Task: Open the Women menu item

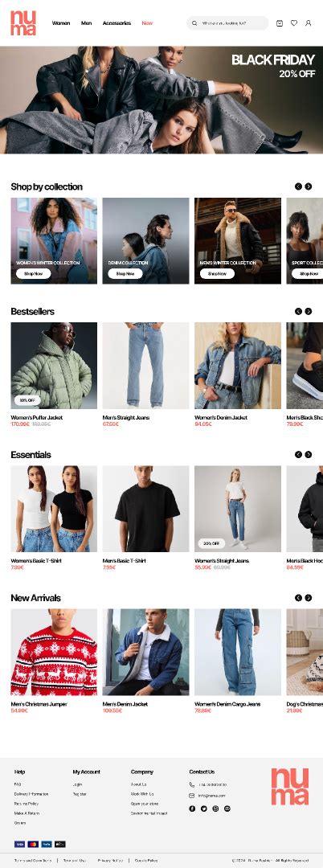Action: 61,23
